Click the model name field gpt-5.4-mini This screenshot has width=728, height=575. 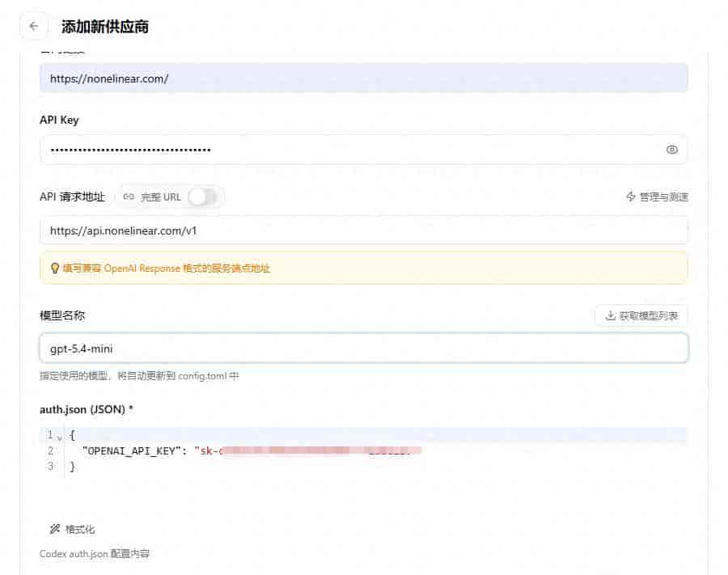point(363,348)
